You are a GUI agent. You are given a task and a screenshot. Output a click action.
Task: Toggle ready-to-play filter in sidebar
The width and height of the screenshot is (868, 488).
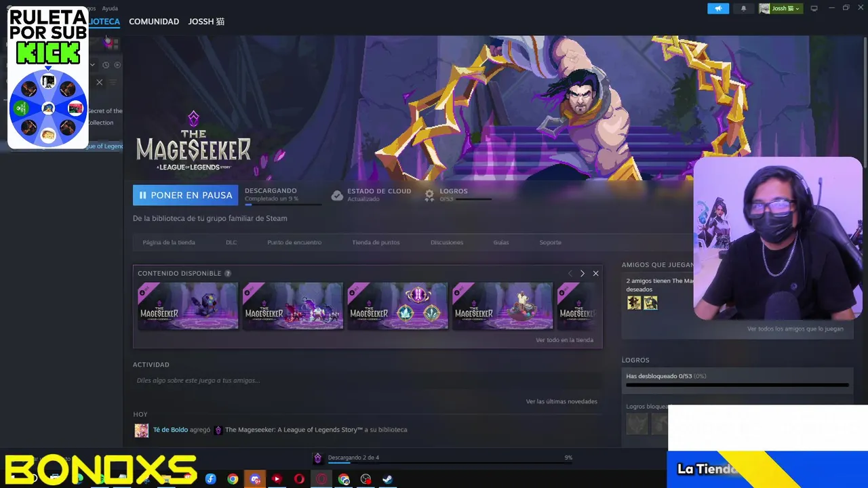pyautogui.click(x=117, y=65)
